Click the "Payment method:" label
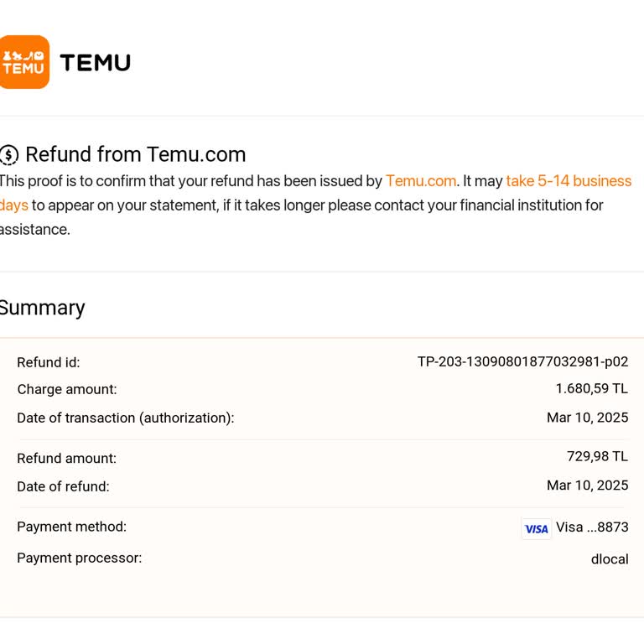The width and height of the screenshot is (644, 644). click(71, 527)
